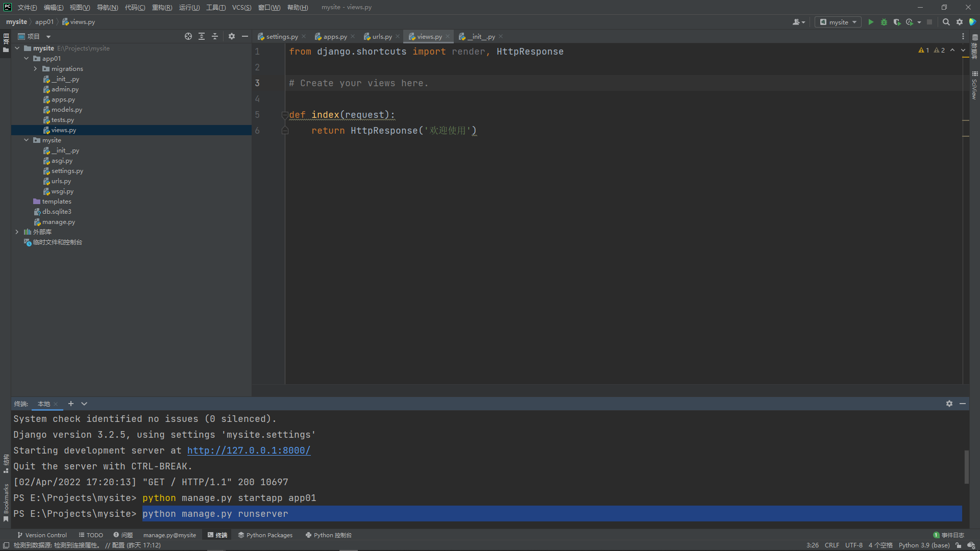The image size is (980, 551).
Task: Open the manage.py@mysite tool window
Action: coord(169,535)
